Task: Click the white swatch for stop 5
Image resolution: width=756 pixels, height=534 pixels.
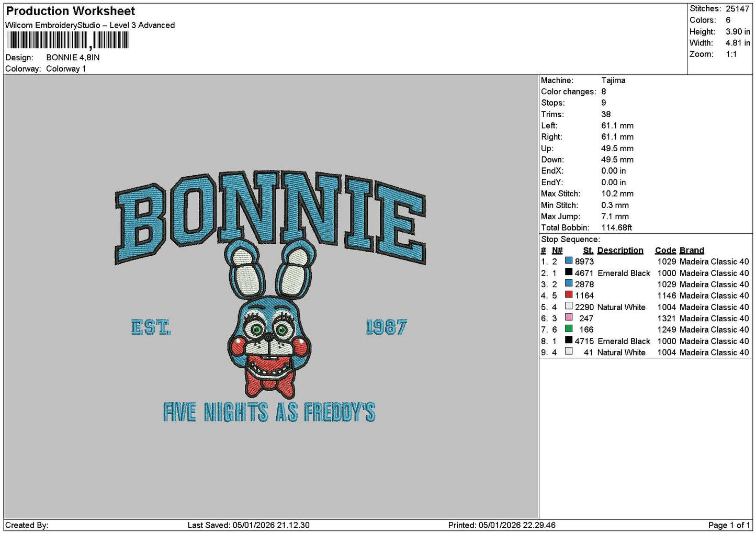Action: coord(569,306)
